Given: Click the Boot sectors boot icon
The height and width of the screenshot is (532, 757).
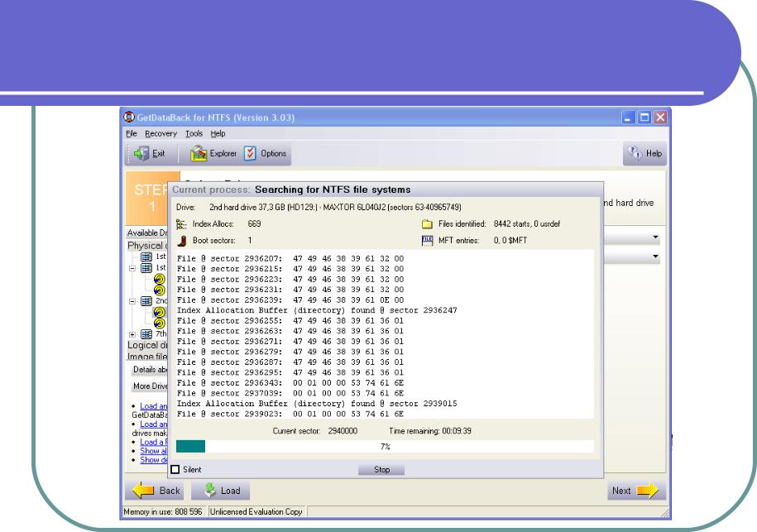Looking at the screenshot, I should pos(182,241).
